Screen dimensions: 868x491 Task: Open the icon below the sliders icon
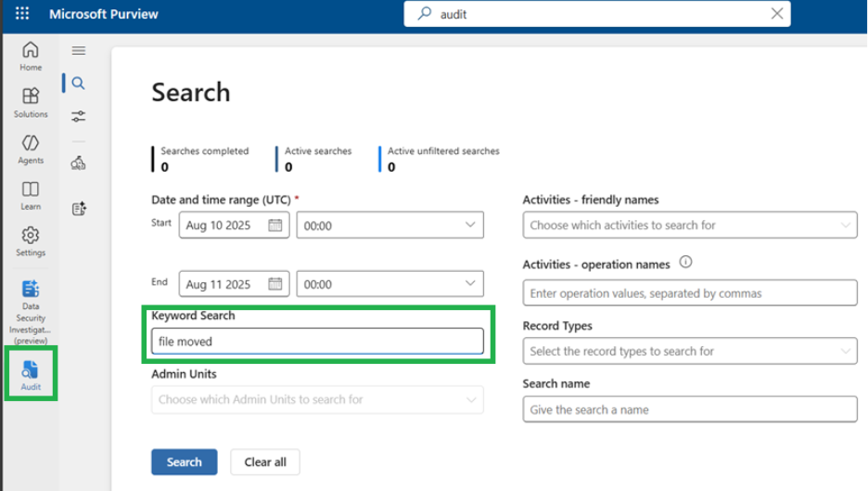coord(79,163)
